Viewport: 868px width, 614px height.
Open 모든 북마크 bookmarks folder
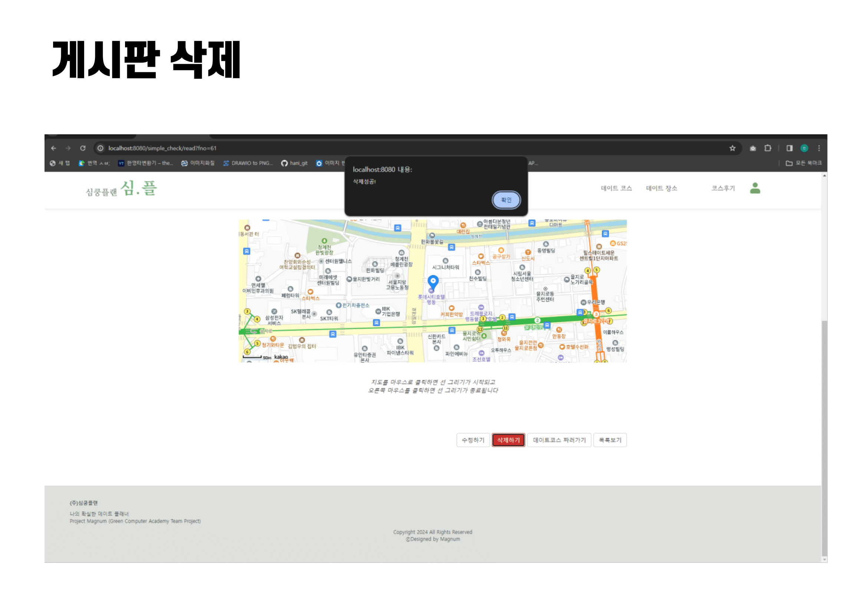(804, 163)
